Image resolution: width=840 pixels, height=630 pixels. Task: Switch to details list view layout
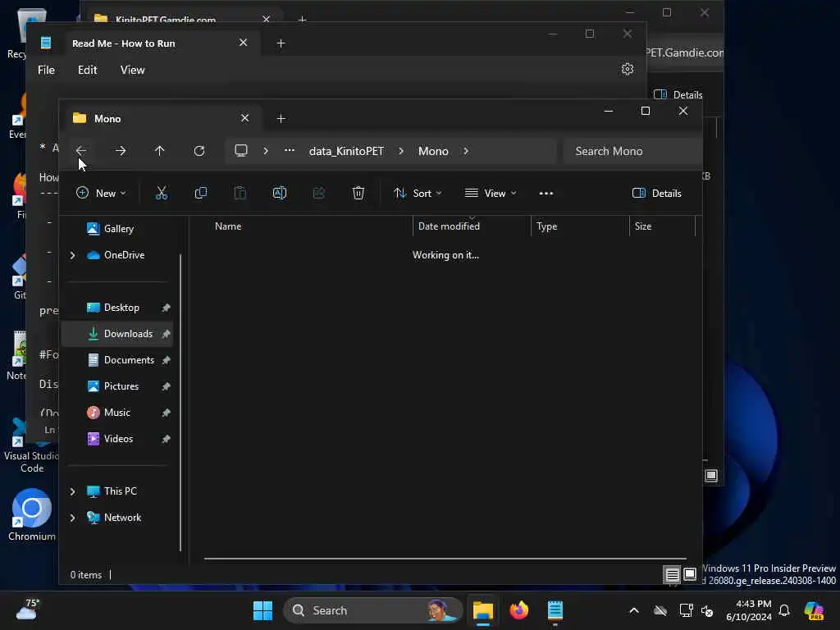tap(672, 575)
